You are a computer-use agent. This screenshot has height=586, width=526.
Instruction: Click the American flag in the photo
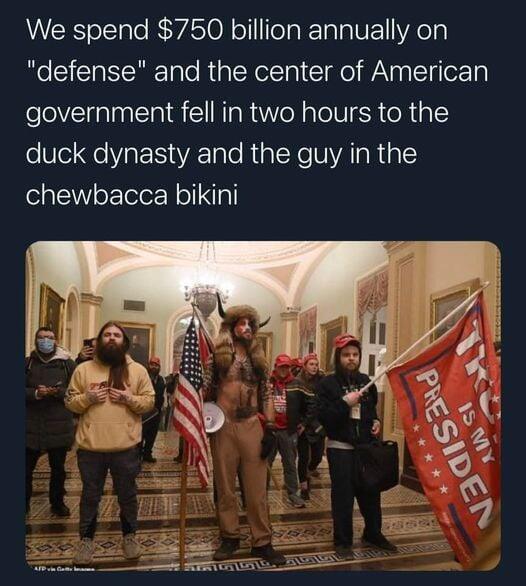[x=191, y=402]
